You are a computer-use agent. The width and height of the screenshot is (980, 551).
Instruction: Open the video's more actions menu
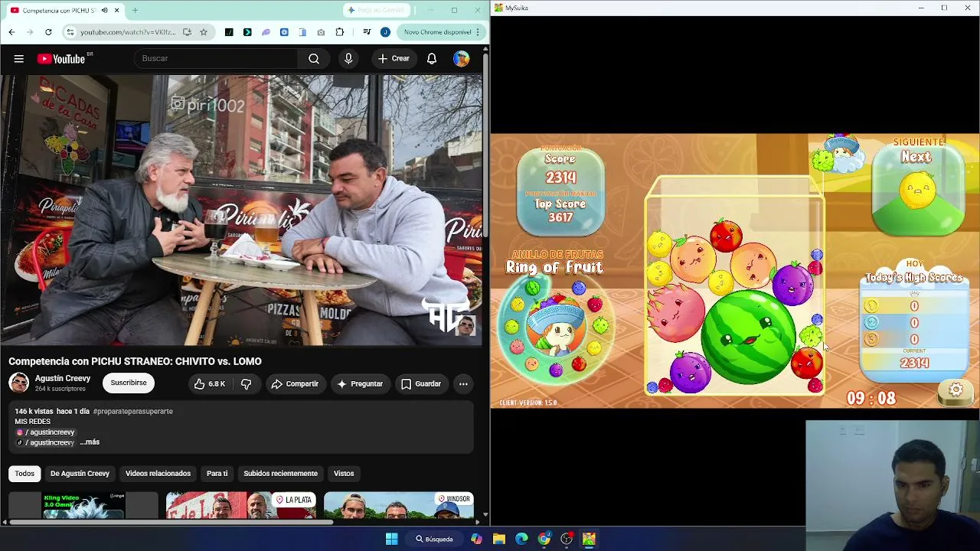point(463,383)
